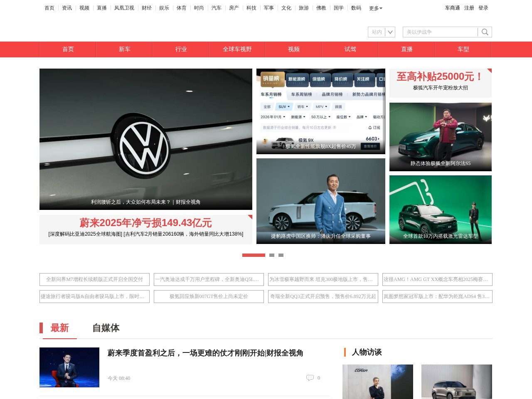Expand the 2026年01月 month dropdown
Screen dimensions: 532x399
click(273, 117)
